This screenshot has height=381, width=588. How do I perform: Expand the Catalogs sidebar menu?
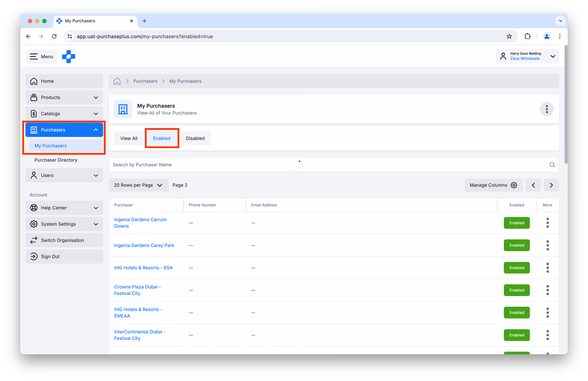(x=64, y=114)
